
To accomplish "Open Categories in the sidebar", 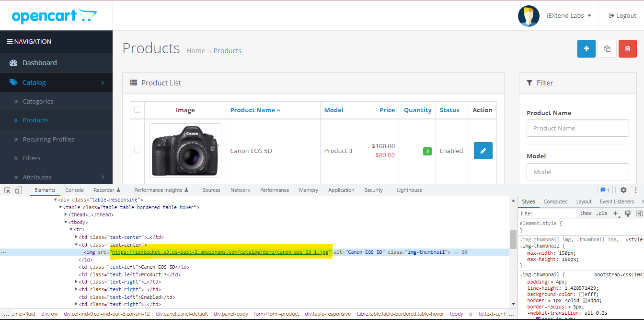I will [38, 102].
